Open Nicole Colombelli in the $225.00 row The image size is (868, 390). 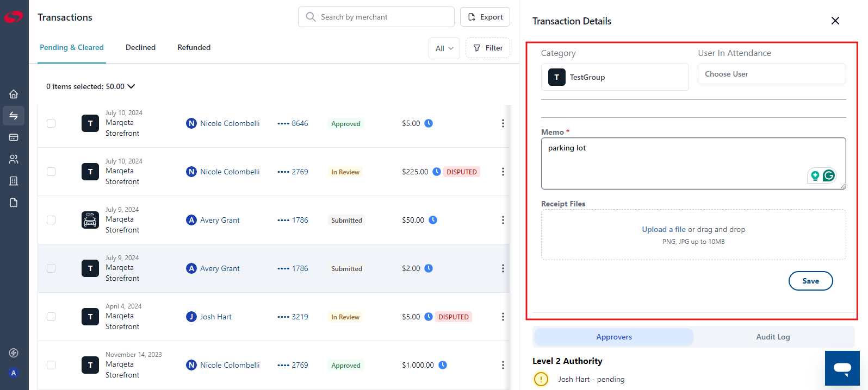point(230,172)
